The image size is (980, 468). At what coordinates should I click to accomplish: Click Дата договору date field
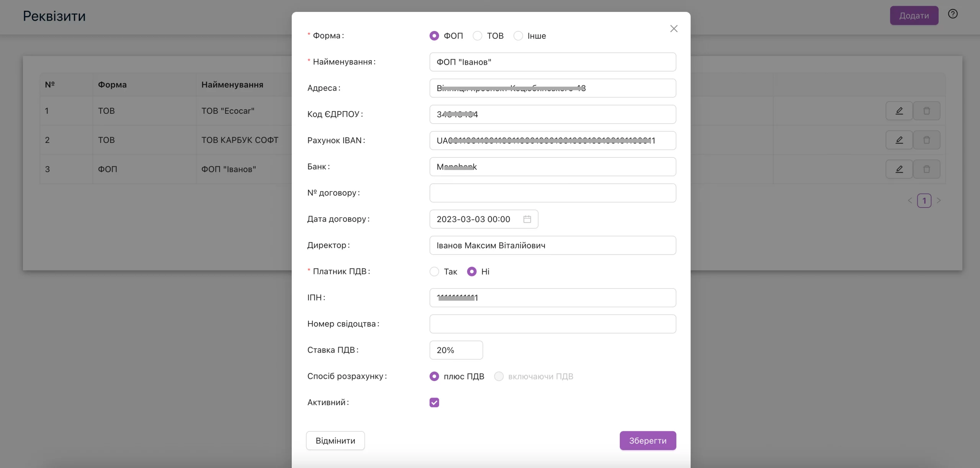[484, 219]
